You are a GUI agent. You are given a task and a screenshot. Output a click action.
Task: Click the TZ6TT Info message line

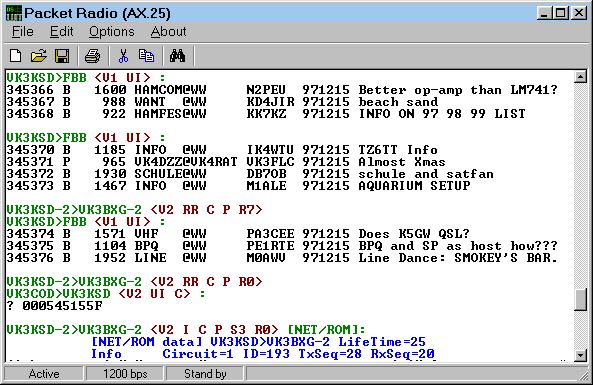[x=222, y=150]
